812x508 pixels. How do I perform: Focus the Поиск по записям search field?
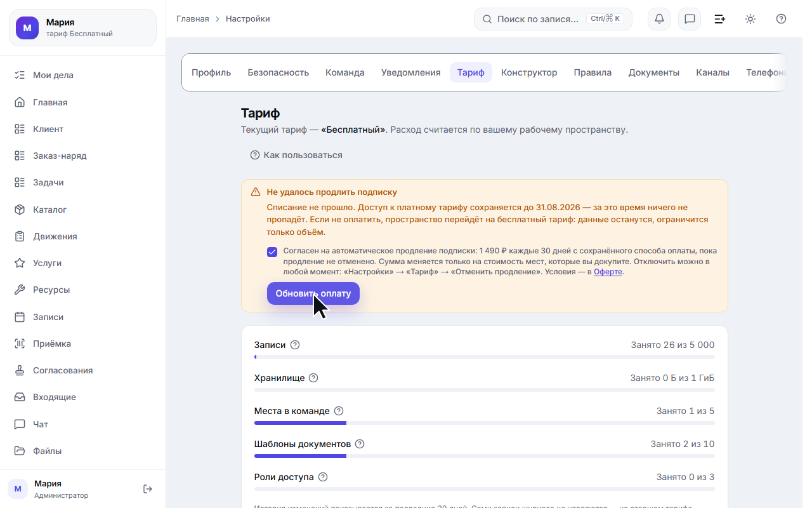[x=553, y=19]
